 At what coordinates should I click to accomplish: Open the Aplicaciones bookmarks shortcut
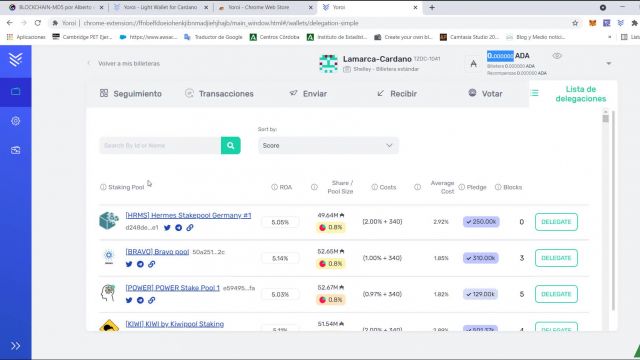(26, 37)
